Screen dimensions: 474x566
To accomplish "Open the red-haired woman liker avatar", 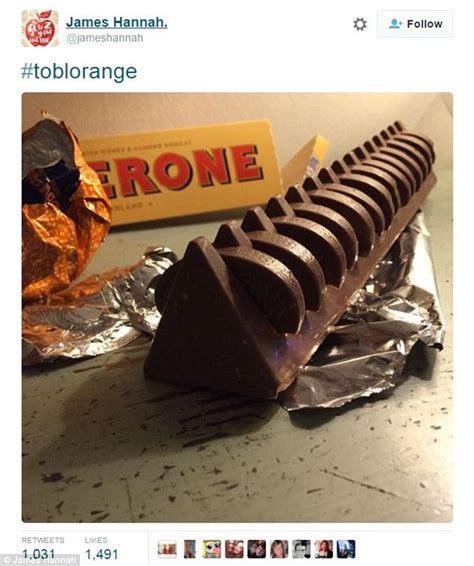I will pos(324,549).
